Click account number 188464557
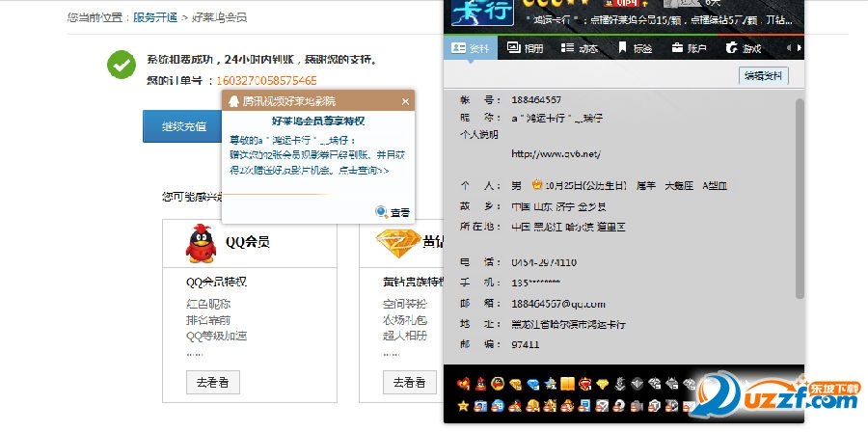The image size is (868, 432). click(536, 100)
